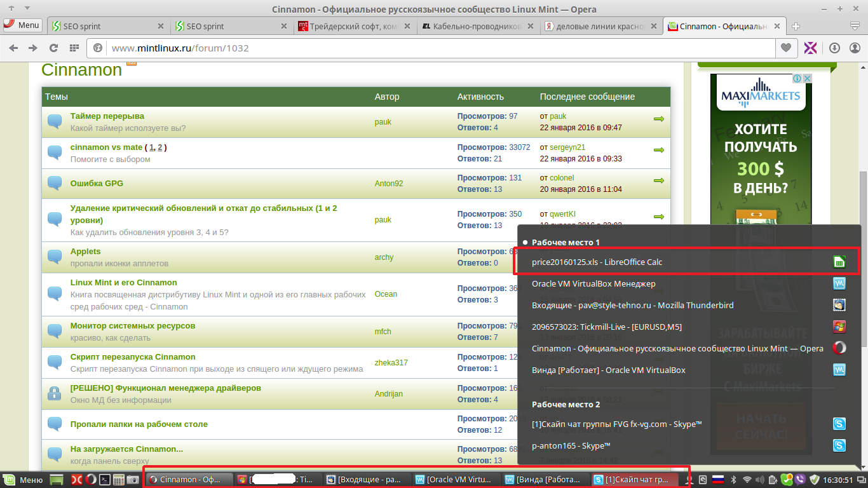Viewport: 868px width, 488px height.
Task: Open the downloads icon in Opera toolbar
Action: [x=834, y=48]
